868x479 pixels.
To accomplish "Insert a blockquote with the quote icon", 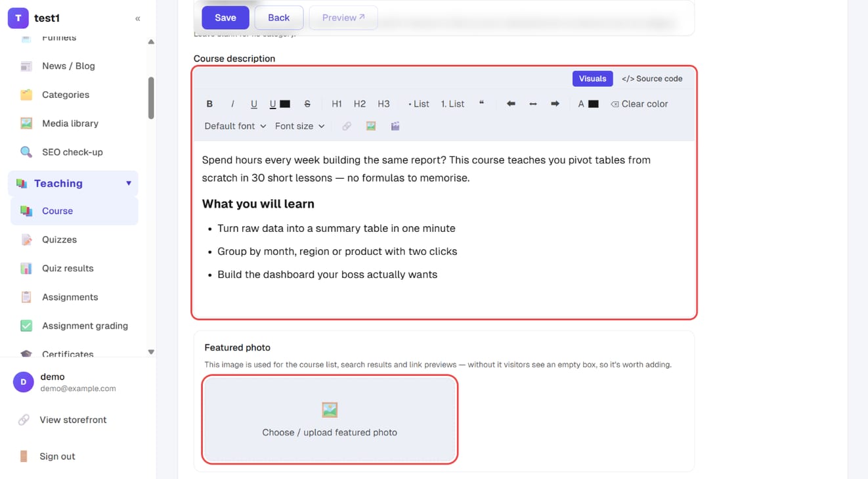I will coord(481,104).
